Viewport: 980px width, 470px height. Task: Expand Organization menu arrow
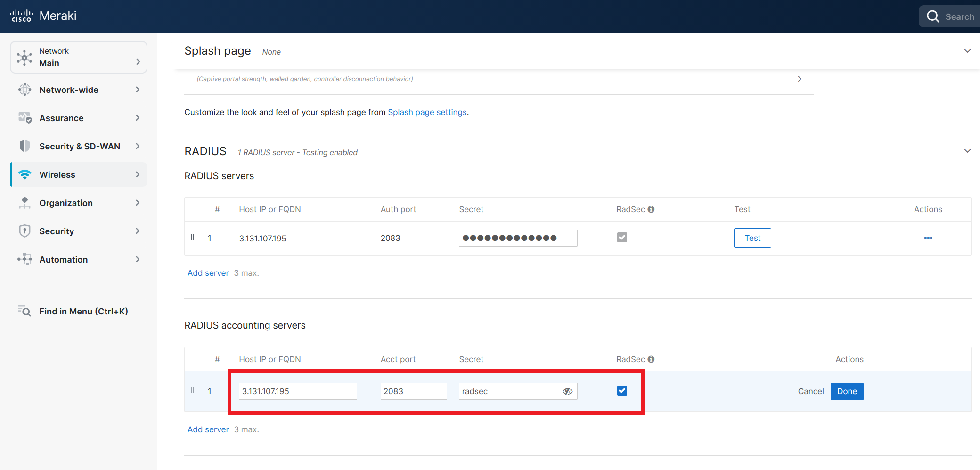coord(138,203)
